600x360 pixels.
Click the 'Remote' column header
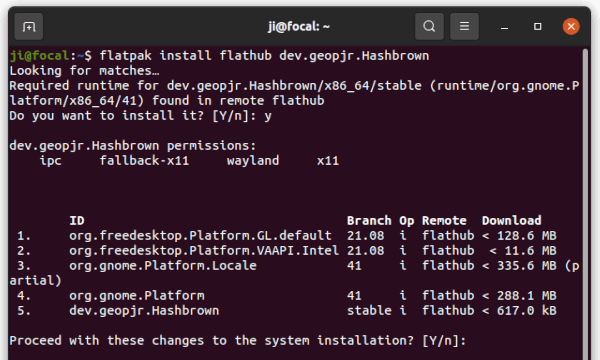[444, 221]
